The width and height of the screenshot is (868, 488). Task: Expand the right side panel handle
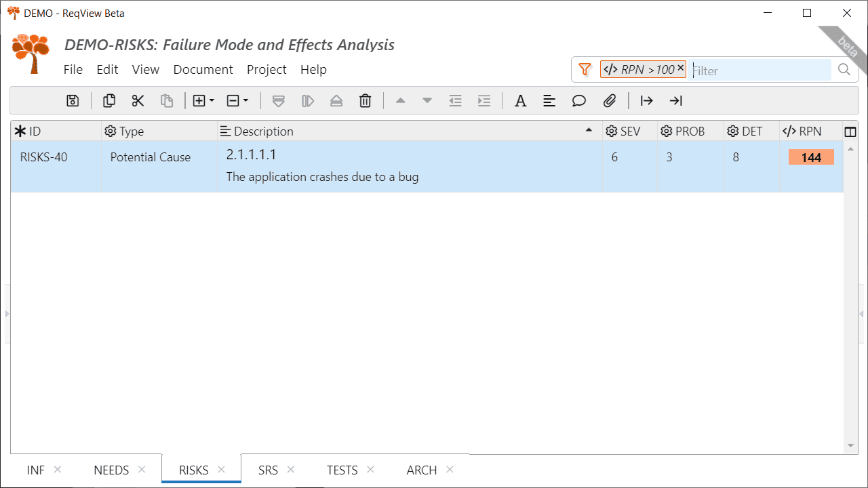pos(863,314)
